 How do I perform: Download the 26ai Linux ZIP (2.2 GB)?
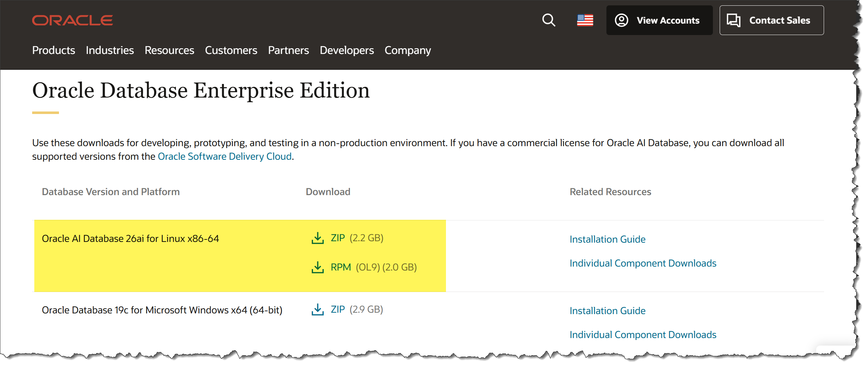point(338,238)
